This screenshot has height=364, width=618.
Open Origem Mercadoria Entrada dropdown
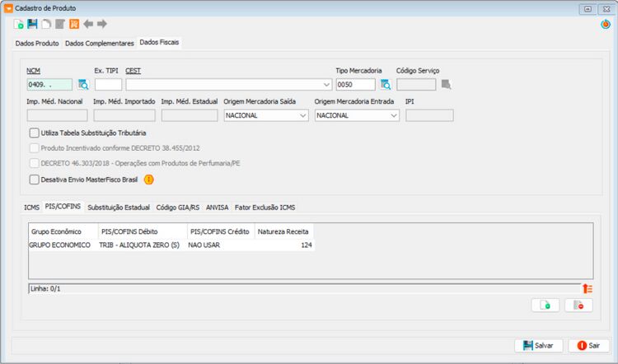click(393, 115)
